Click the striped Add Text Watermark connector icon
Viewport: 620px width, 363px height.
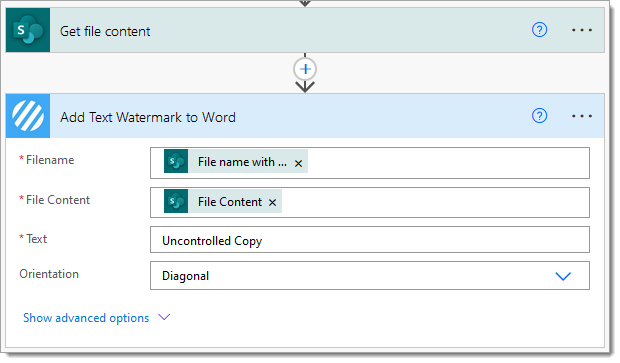tap(28, 116)
